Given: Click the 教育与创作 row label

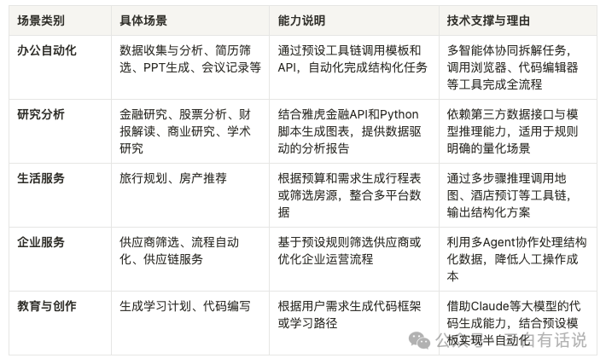Looking at the screenshot, I should [x=47, y=306].
